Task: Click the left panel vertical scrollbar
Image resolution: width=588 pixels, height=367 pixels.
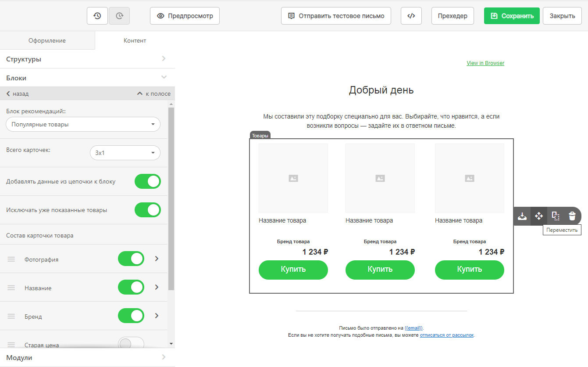Action: tap(171, 198)
